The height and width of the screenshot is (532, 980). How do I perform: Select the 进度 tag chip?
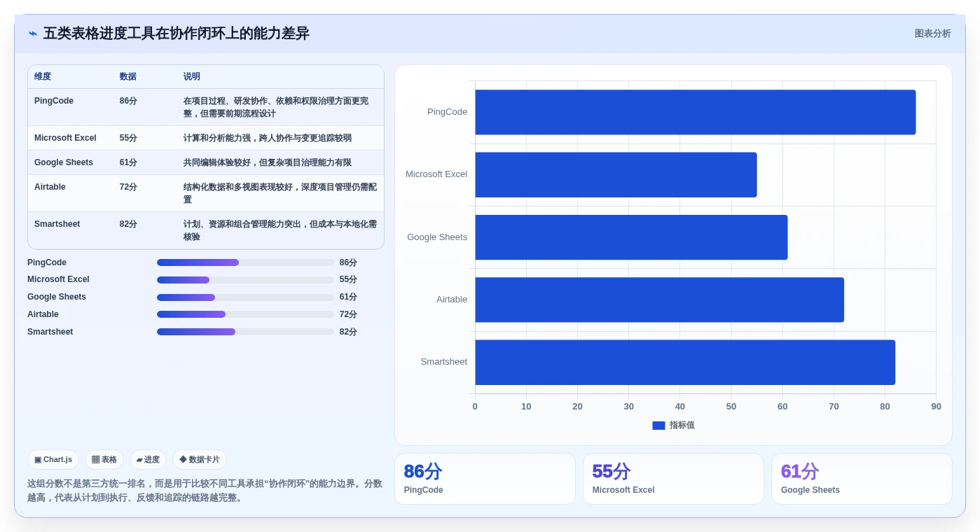point(148,460)
